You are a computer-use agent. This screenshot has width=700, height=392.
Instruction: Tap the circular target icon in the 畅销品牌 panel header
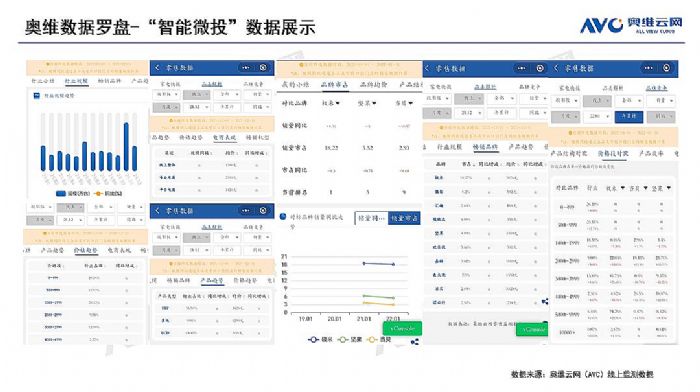click(540, 68)
